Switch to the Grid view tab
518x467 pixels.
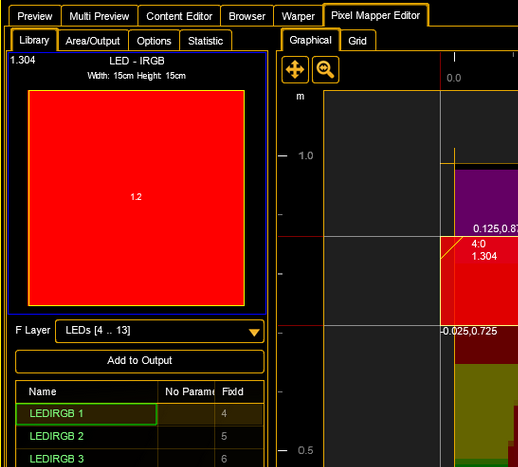click(358, 41)
